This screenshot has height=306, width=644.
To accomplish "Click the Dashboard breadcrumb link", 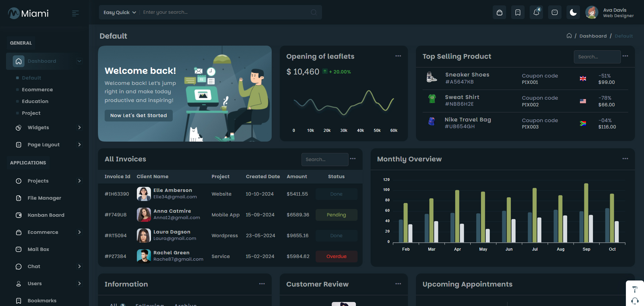I will point(593,36).
